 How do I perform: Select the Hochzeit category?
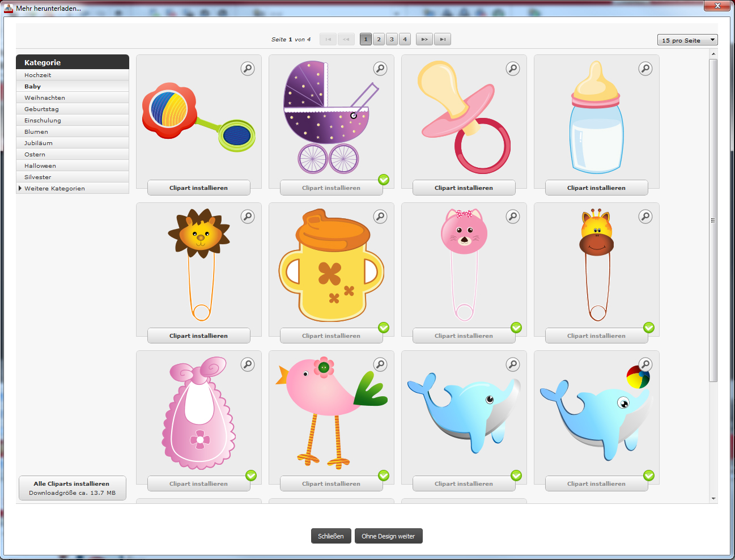38,75
